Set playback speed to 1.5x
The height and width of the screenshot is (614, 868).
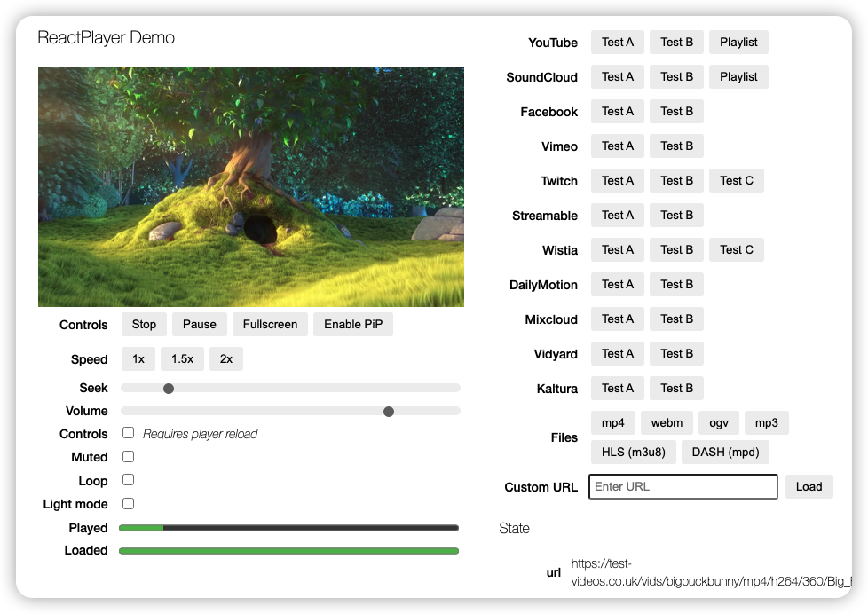click(x=182, y=358)
